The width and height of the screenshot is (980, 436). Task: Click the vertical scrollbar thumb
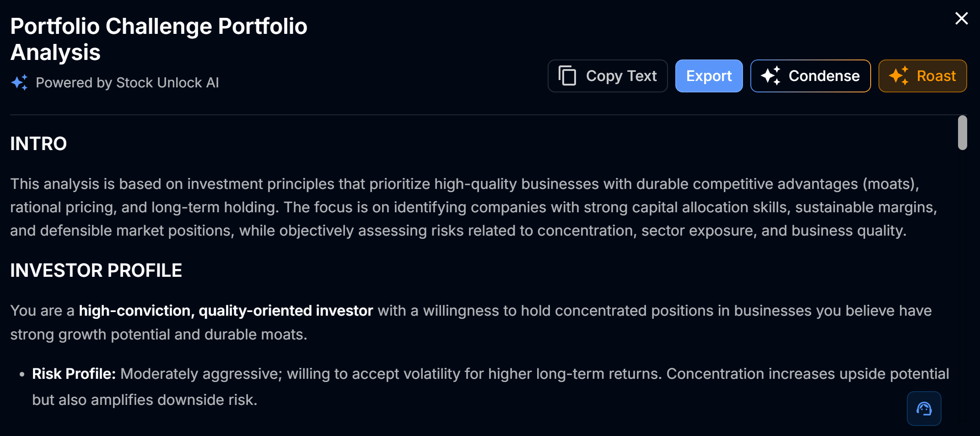pos(962,133)
